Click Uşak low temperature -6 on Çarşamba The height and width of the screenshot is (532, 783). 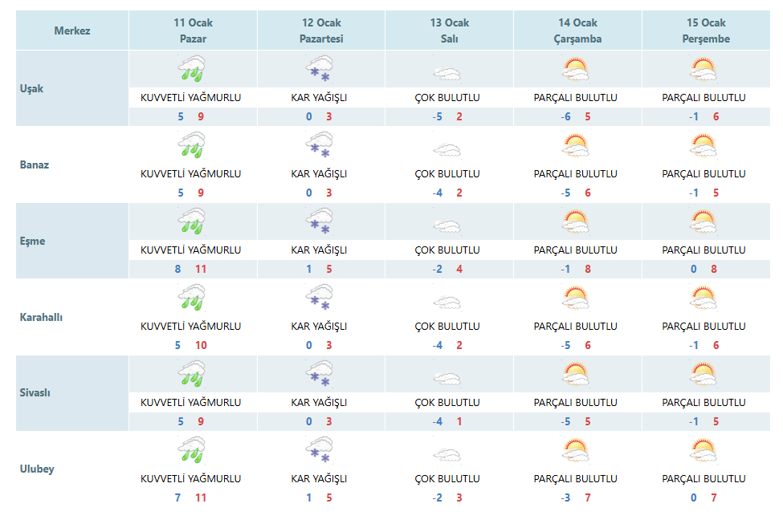click(x=566, y=117)
